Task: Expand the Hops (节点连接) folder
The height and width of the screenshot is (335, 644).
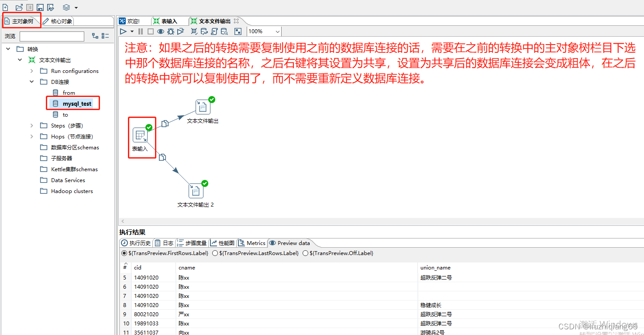Action: tap(31, 136)
